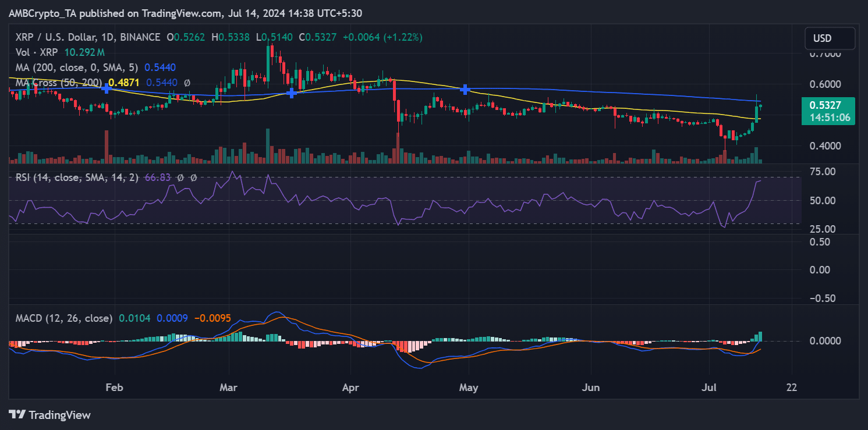Click the 22 label on the date axis
This screenshot has width=868, height=430.
(x=792, y=387)
